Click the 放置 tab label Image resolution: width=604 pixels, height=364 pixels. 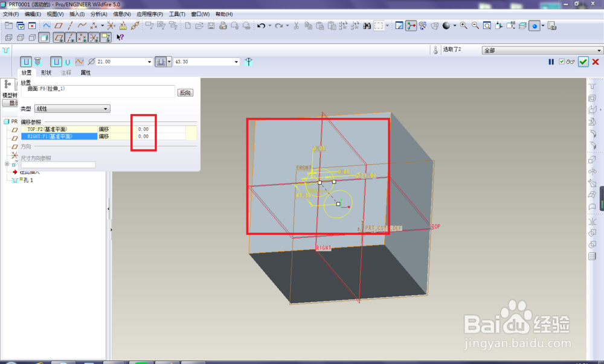tap(27, 72)
